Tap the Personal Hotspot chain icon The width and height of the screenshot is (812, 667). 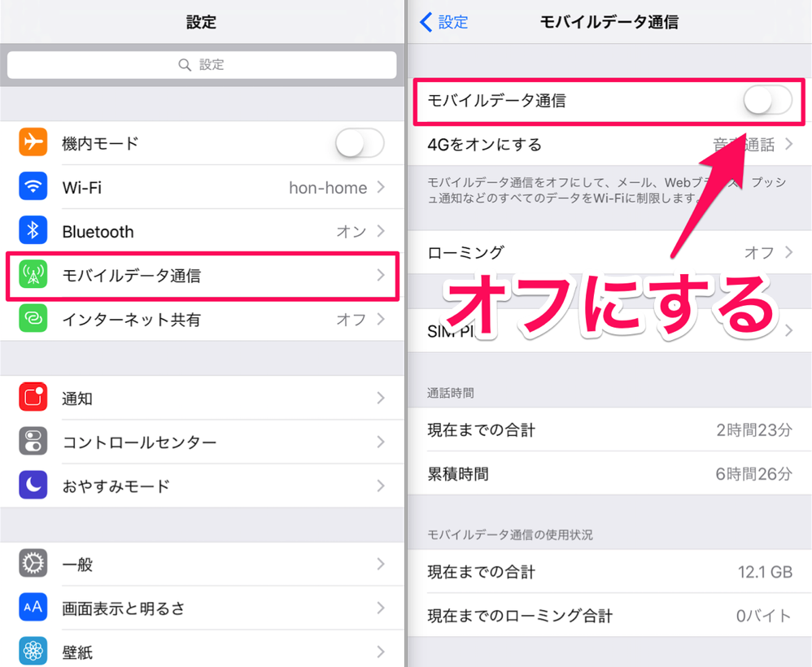(33, 318)
